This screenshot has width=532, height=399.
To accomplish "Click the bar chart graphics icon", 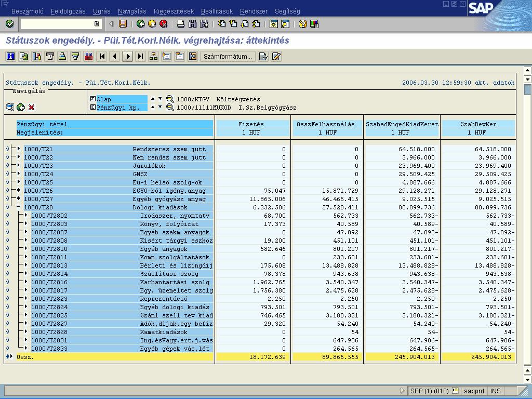I will click(37, 56).
